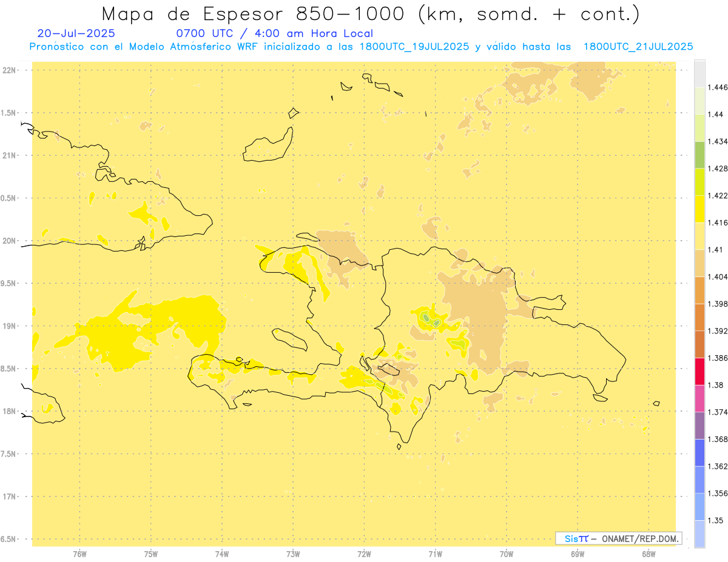This screenshot has width=728, height=562.
Task: Select the tan swatch between 1.404 and 1.41
Action: point(699,263)
